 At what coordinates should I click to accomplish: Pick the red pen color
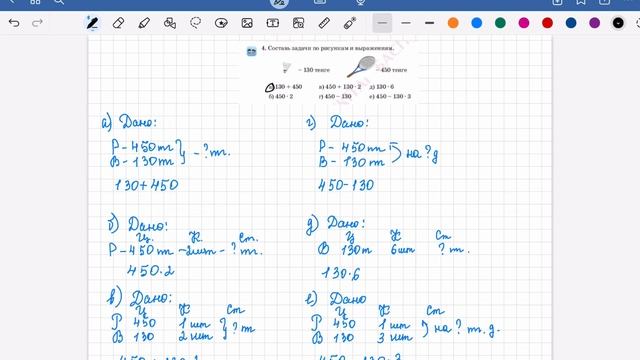[x=547, y=23]
